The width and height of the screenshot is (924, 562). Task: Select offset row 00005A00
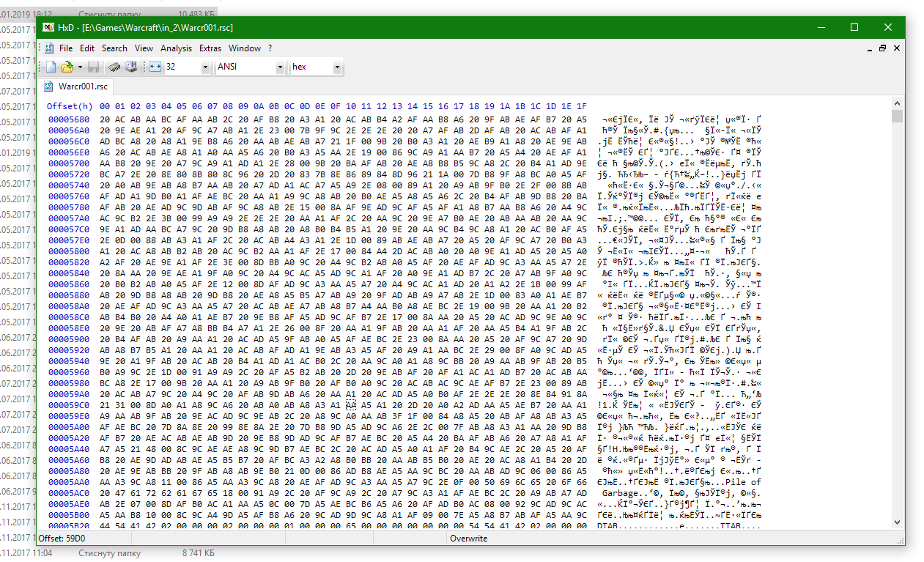pos(69,427)
